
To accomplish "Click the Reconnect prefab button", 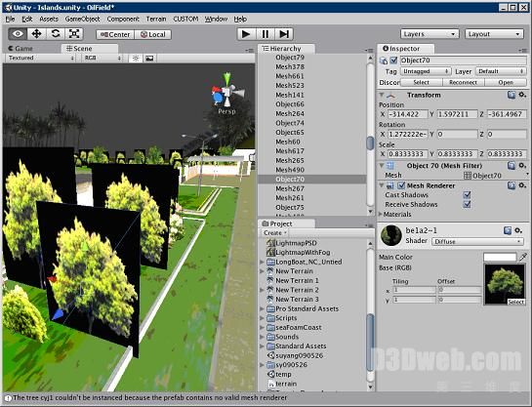I will 463,82.
